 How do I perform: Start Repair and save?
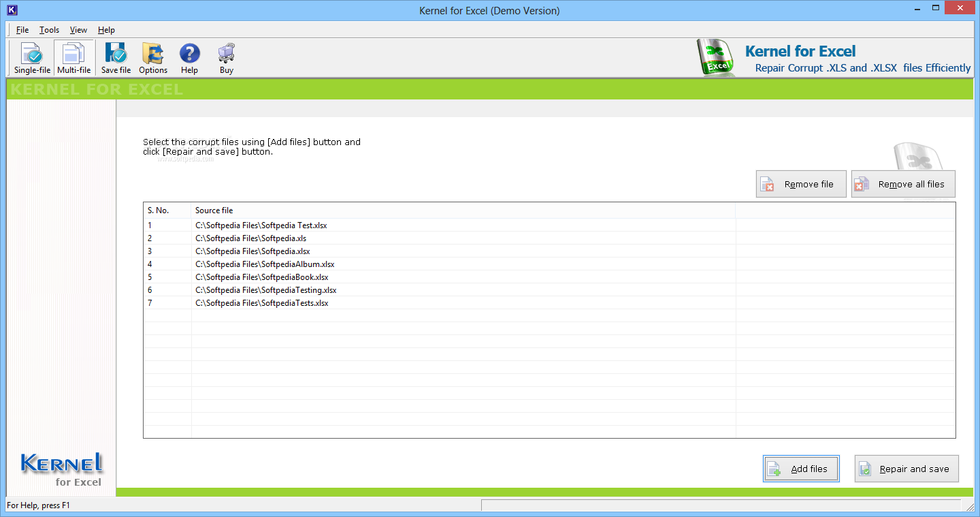(906, 469)
